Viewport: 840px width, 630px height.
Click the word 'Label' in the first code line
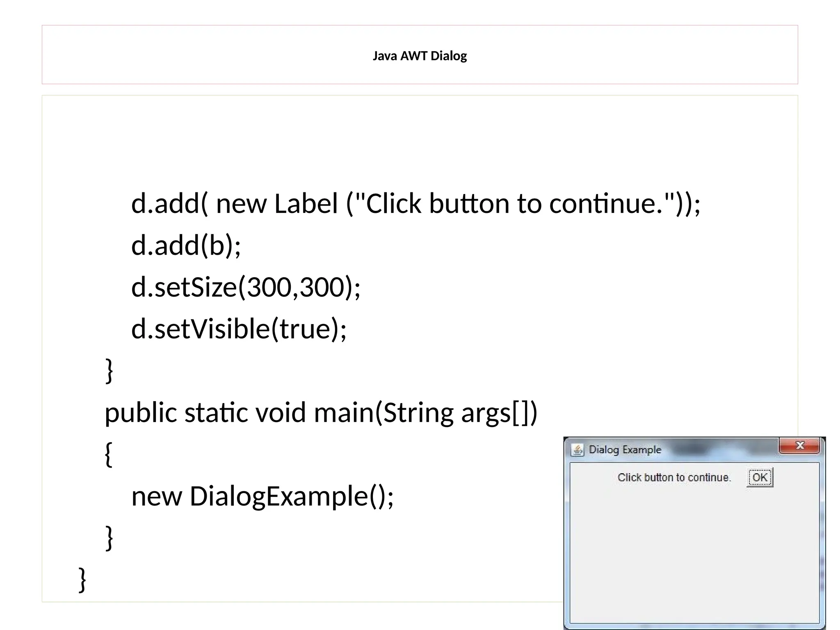306,203
